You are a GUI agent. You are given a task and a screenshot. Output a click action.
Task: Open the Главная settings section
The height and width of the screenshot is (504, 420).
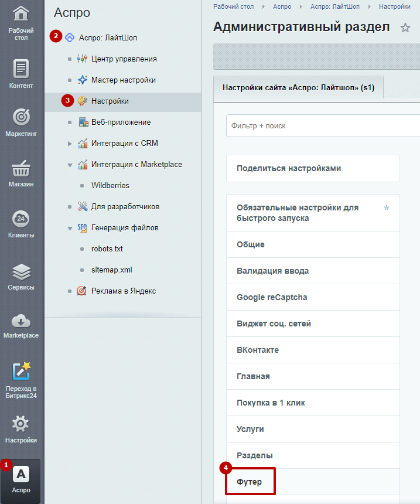313,376
